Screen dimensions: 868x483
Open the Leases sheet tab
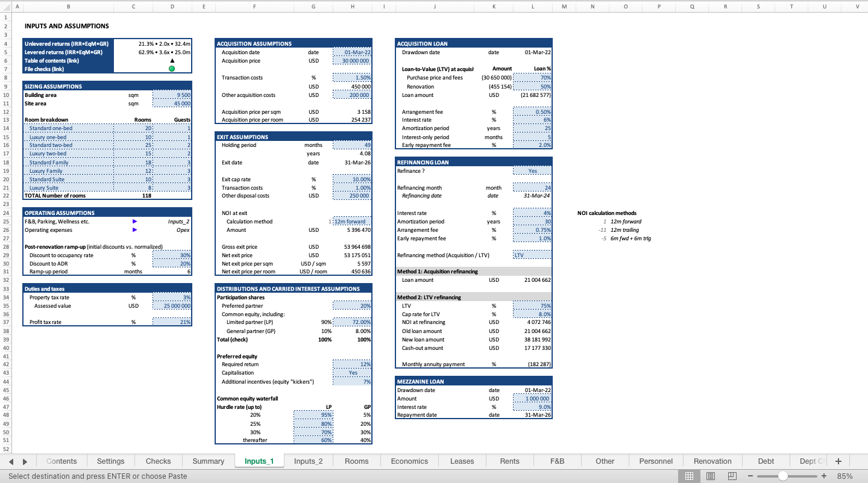pyautogui.click(x=462, y=461)
